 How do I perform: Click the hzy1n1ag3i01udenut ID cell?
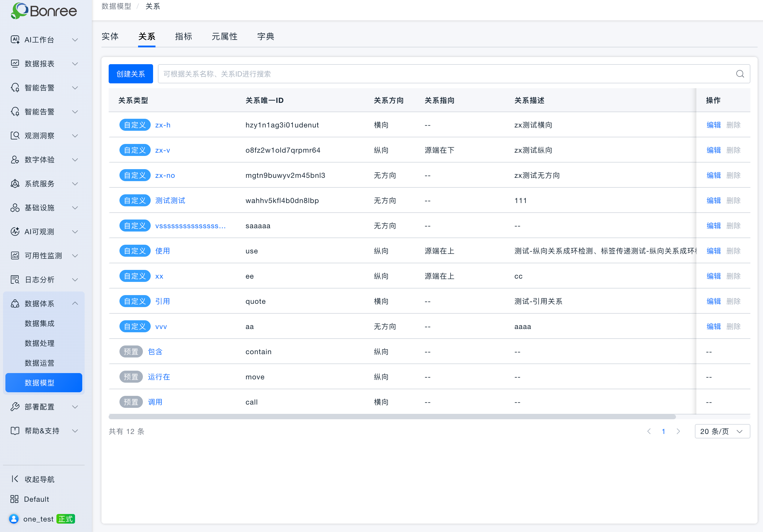point(282,125)
